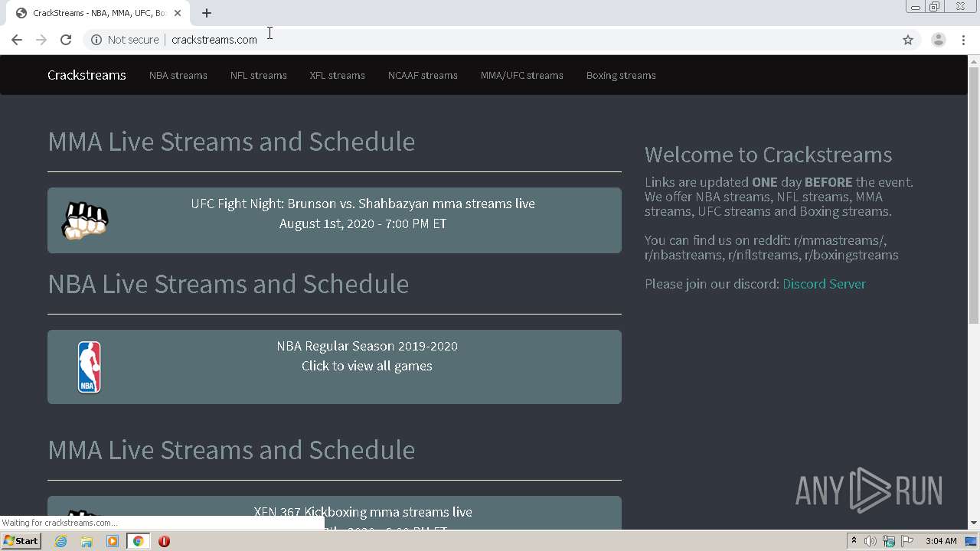Click the MMA fist glove icon
Image resolution: width=980 pixels, height=551 pixels.
click(x=85, y=220)
